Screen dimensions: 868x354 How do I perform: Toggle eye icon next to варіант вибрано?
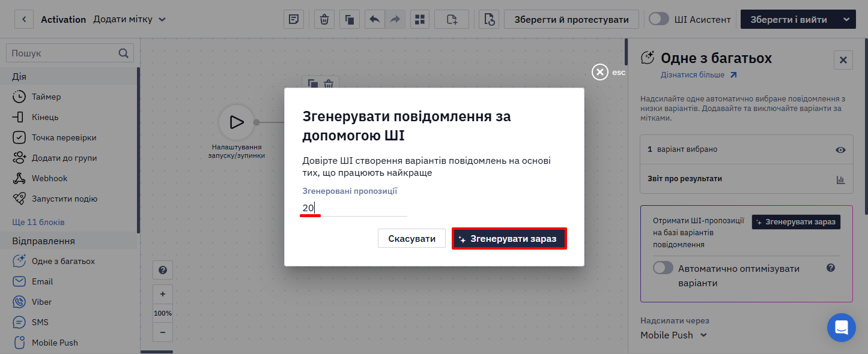(x=840, y=149)
